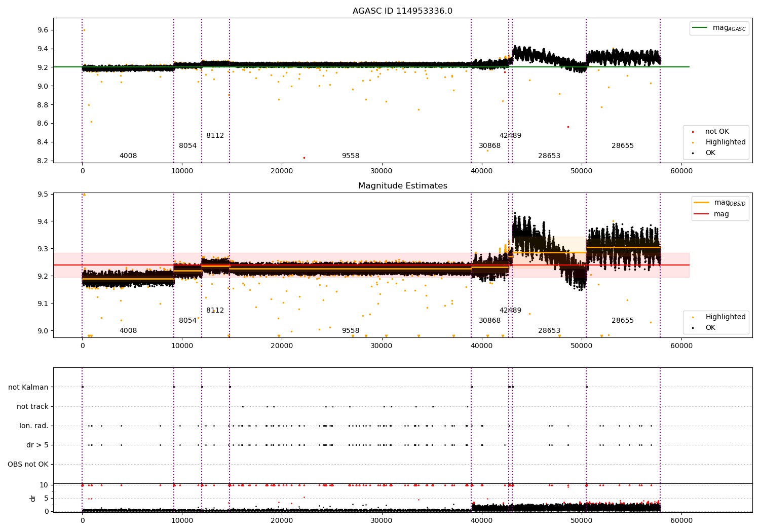760x532 pixels.
Task: Select the orange 'Highlighted' marker in top legend
Action: [693, 142]
